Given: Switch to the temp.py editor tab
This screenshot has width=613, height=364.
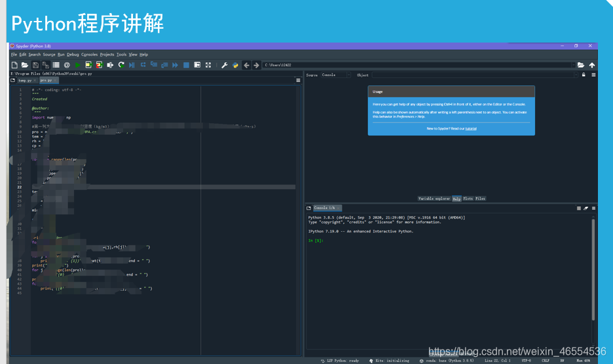Looking at the screenshot, I should tap(25, 81).
